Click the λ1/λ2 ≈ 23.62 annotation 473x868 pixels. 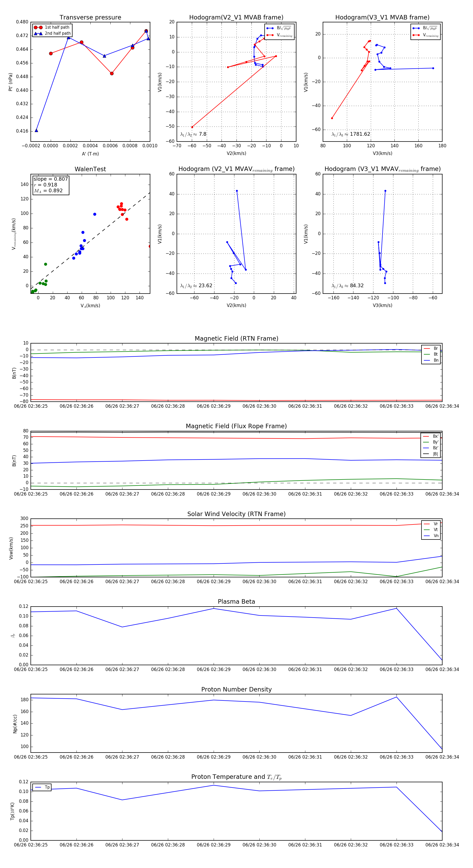[x=196, y=286]
